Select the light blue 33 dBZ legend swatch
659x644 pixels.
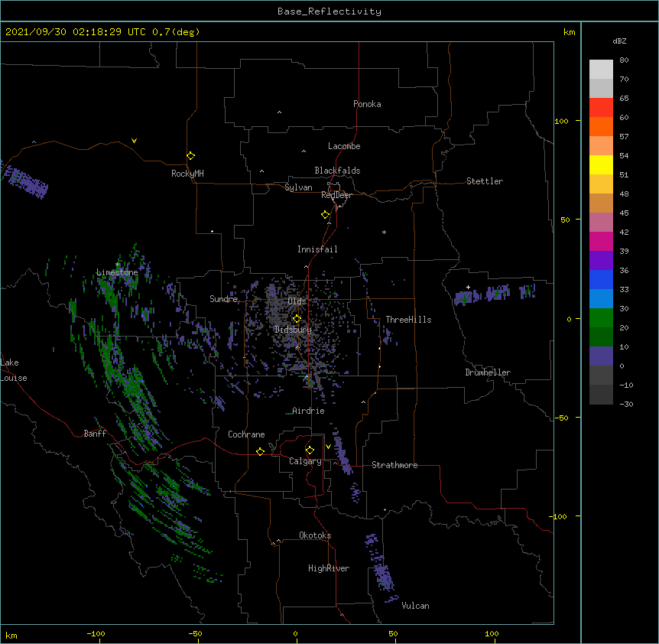pos(601,299)
